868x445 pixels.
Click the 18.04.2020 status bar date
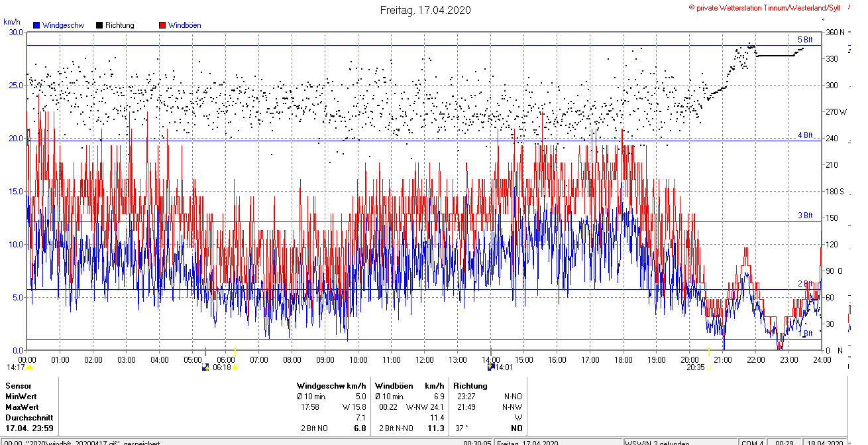(824, 442)
